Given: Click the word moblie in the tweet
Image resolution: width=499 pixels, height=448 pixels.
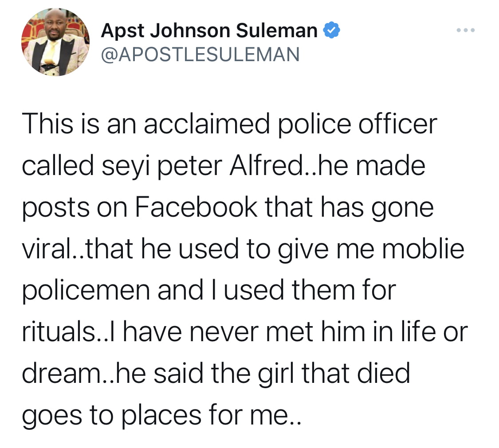Looking at the screenshot, I should (423, 249).
